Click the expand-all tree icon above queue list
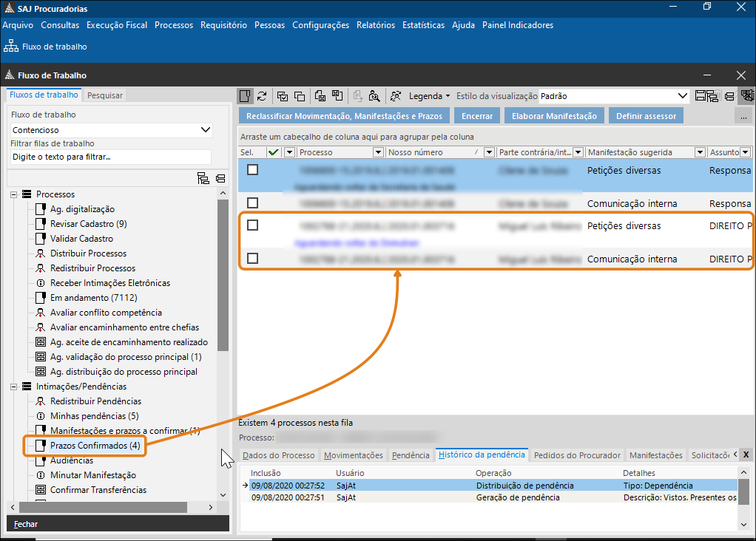This screenshot has height=541, width=756. [x=203, y=178]
